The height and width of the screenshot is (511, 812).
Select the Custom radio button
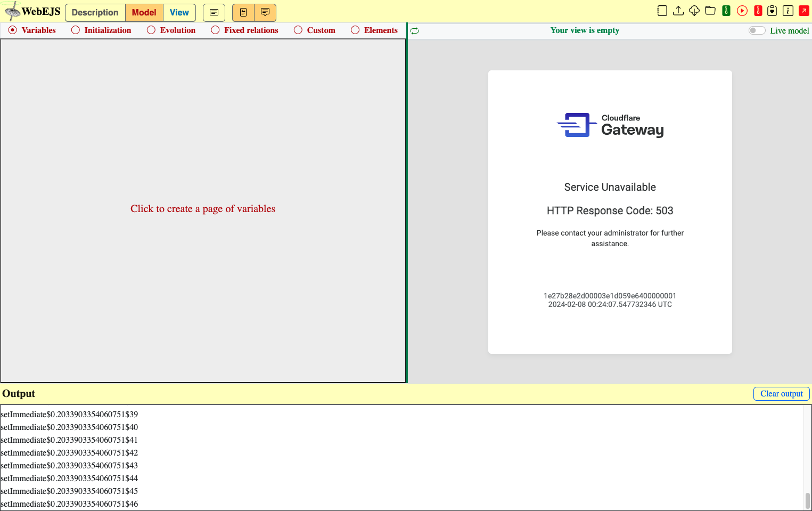298,30
